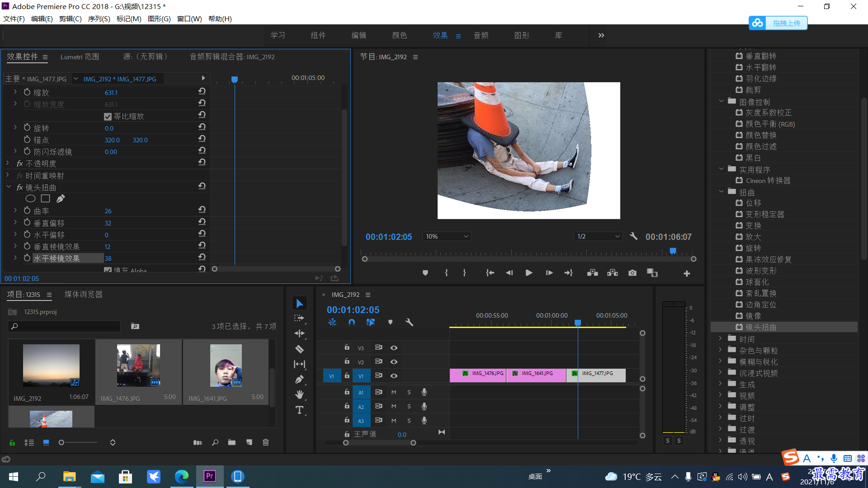This screenshot has width=868, height=488.
Task: Open timeline display settings wrench
Action: [x=409, y=322]
